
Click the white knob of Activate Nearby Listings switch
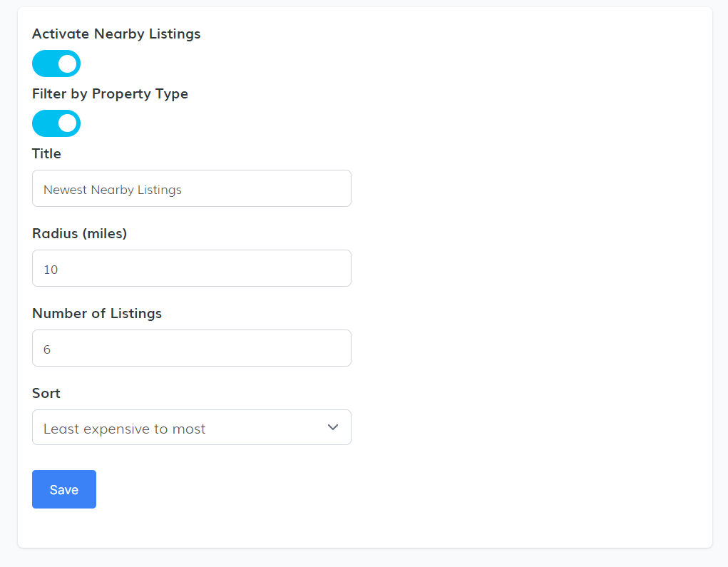tap(67, 63)
